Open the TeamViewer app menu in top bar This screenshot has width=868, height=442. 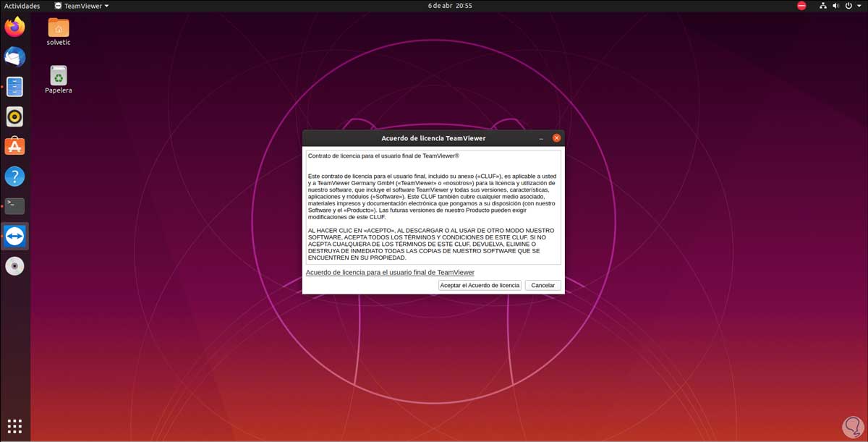pos(82,6)
